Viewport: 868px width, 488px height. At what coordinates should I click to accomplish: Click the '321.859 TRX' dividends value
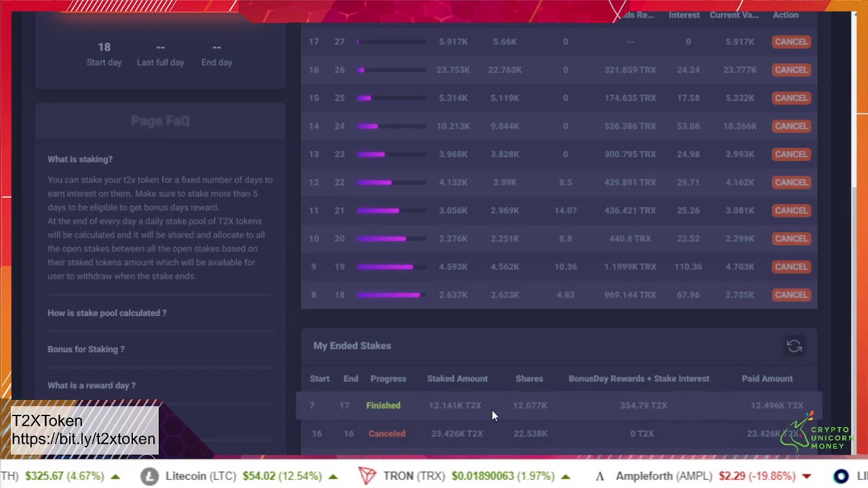coord(630,70)
